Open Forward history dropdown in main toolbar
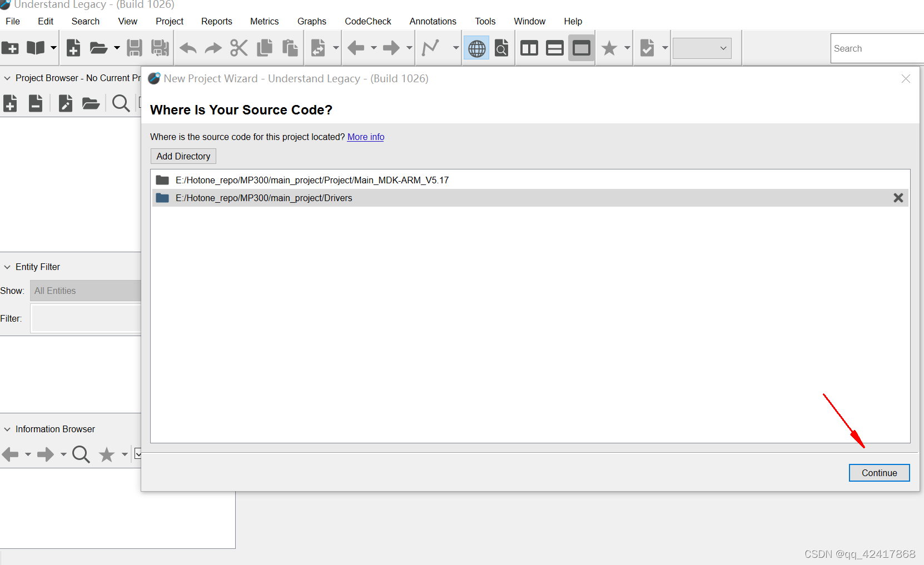Image resolution: width=924 pixels, height=565 pixels. point(409,48)
